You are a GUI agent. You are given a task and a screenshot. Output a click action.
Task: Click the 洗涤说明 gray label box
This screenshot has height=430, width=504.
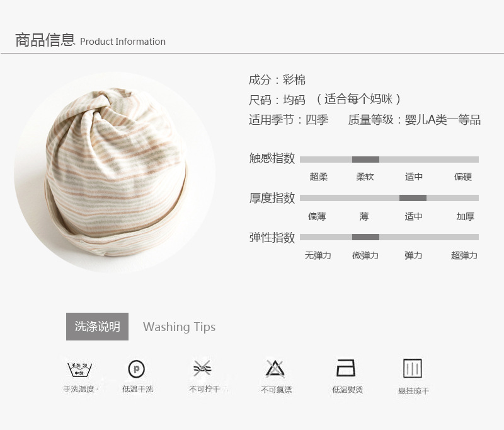click(x=98, y=327)
